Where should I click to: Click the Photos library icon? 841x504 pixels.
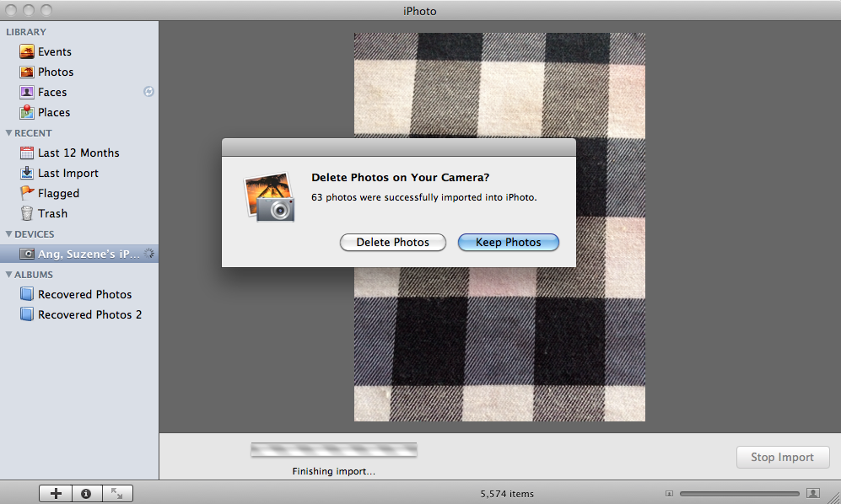(27, 72)
